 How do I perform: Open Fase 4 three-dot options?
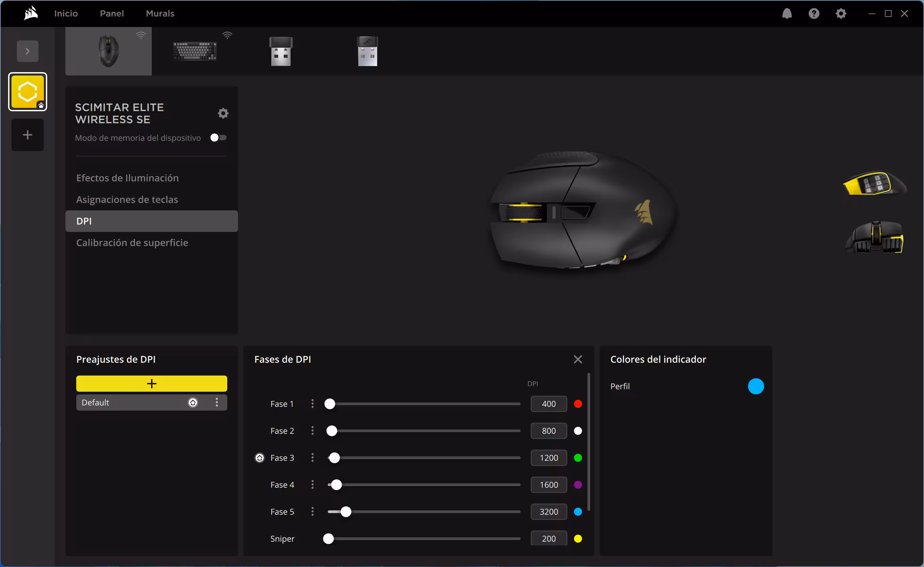(x=313, y=485)
